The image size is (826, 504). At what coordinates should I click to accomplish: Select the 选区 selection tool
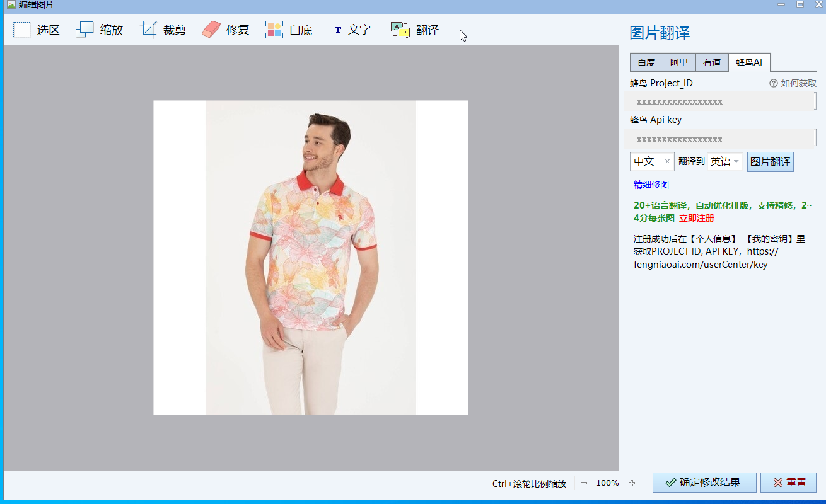coord(37,29)
